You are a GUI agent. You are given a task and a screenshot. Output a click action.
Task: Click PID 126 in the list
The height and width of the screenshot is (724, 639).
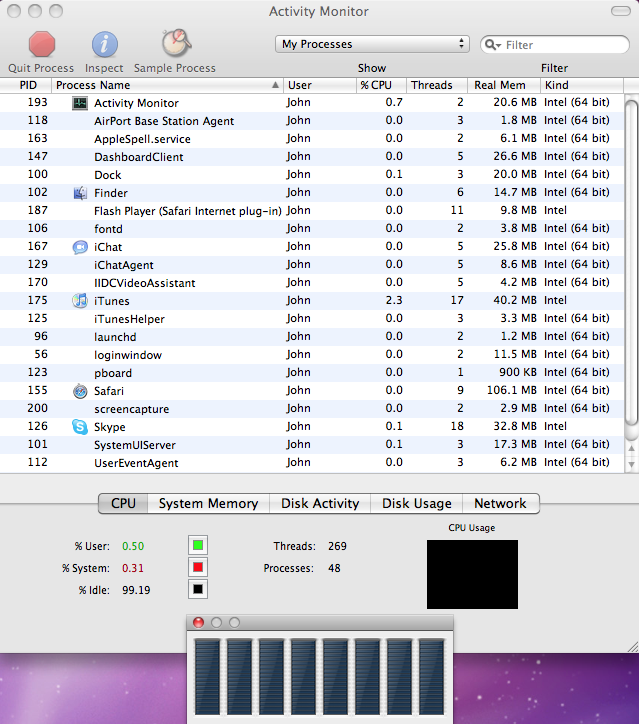point(37,427)
